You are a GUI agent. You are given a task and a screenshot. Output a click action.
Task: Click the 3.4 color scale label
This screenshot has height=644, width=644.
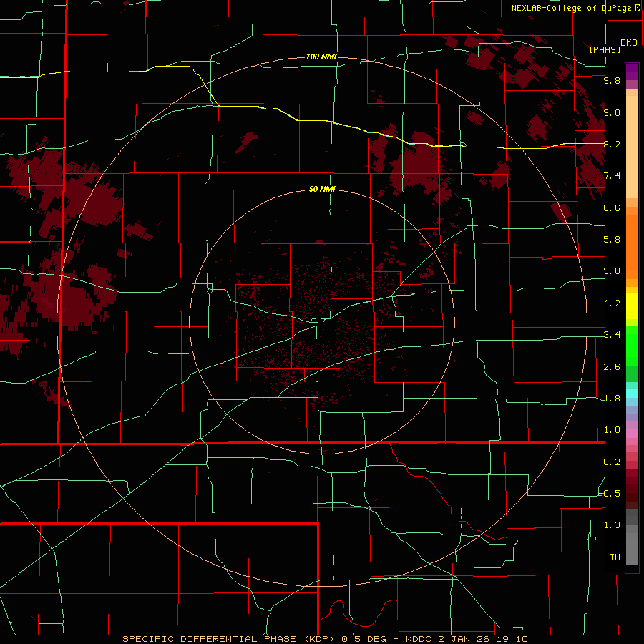coord(612,335)
